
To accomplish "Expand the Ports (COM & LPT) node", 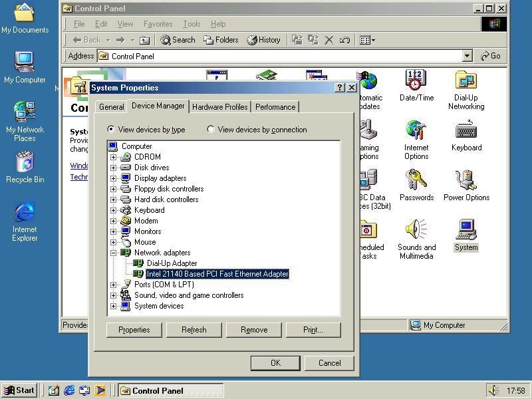I will [114, 285].
